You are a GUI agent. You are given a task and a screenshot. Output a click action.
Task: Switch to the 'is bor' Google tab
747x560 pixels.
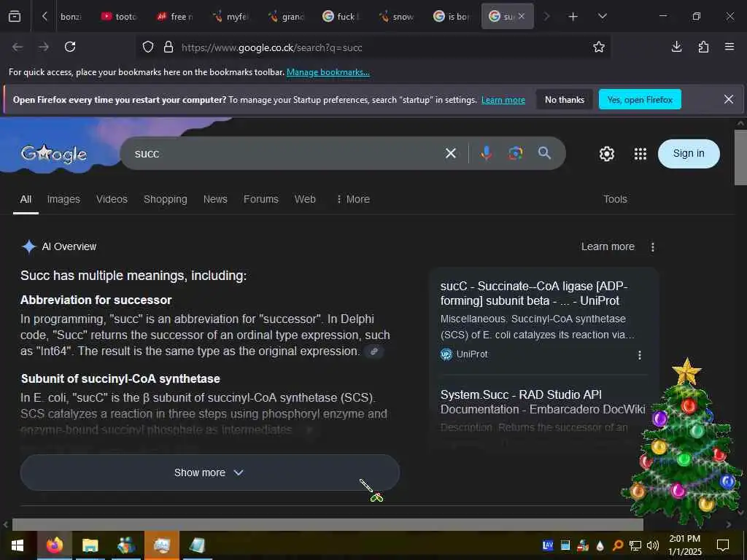452,17
